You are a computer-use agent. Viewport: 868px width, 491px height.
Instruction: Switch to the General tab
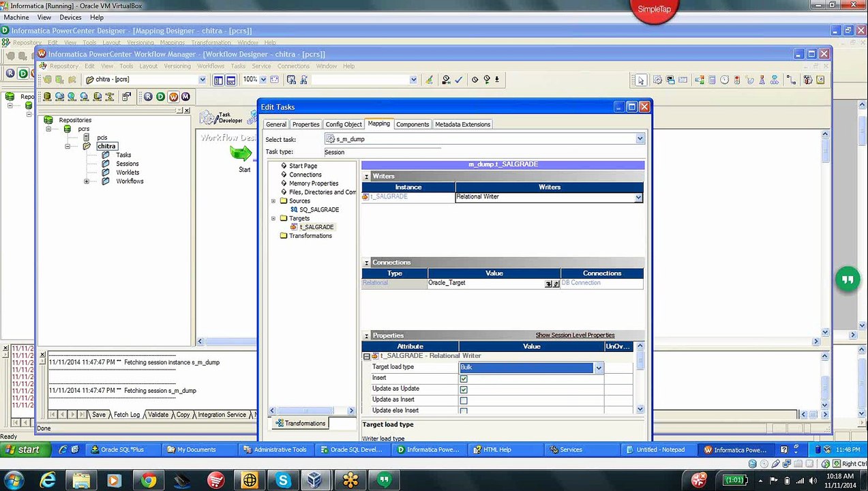(276, 124)
